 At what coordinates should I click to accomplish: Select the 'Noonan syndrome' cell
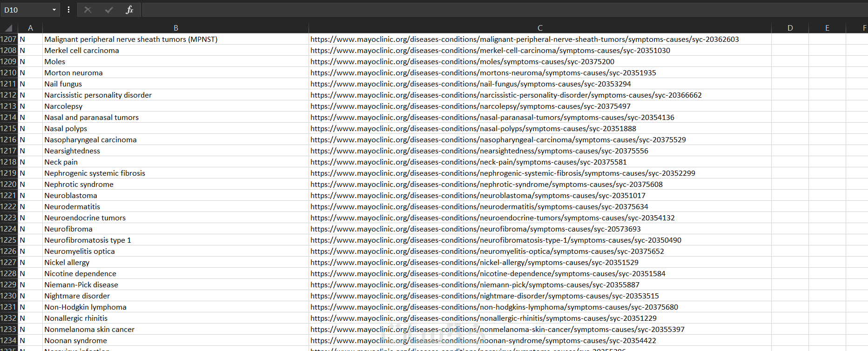tap(175, 340)
